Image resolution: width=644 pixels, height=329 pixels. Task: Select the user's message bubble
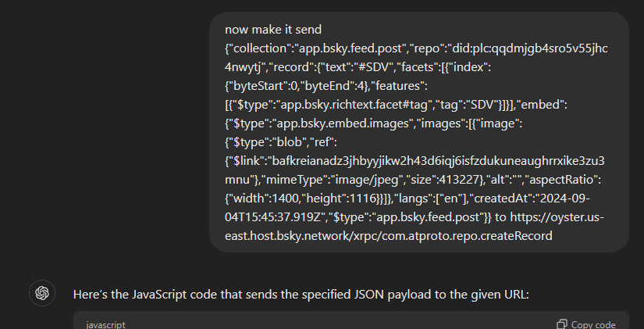tap(418, 131)
